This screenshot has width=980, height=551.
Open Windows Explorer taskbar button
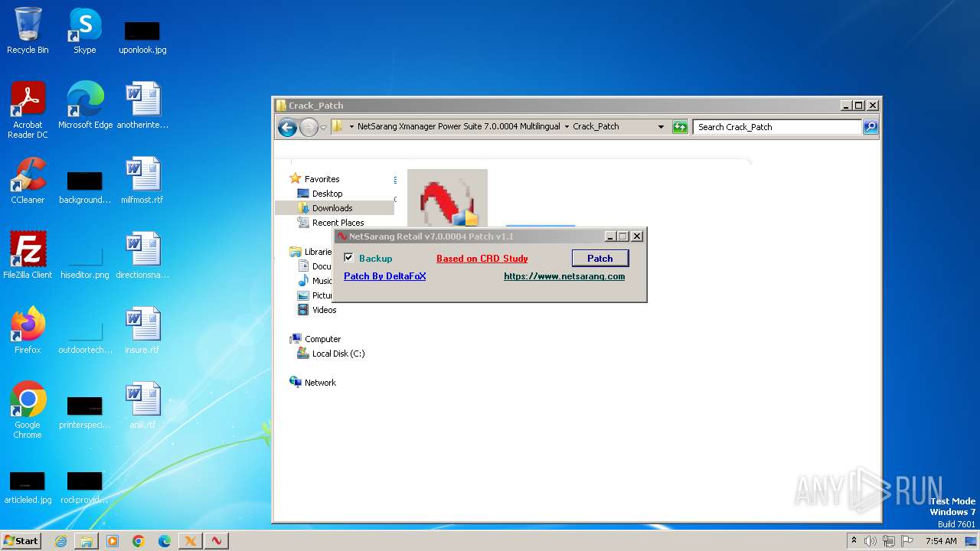87,541
